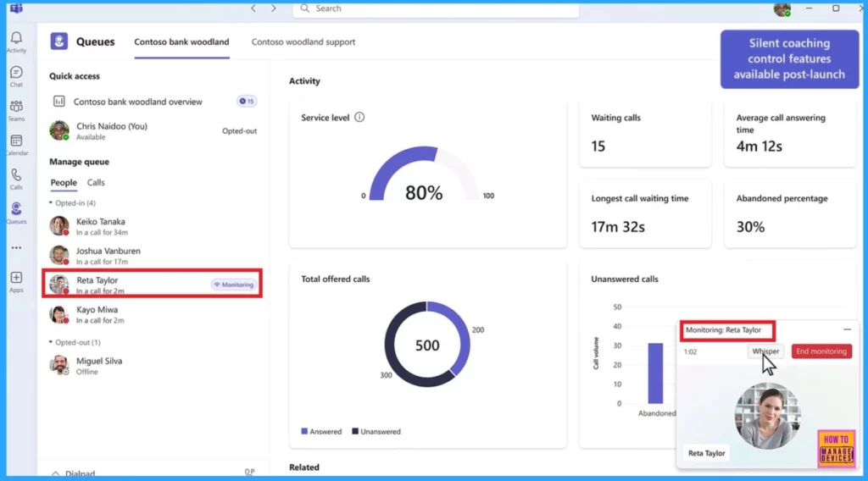Minimize the monitoring panel

pos(847,329)
